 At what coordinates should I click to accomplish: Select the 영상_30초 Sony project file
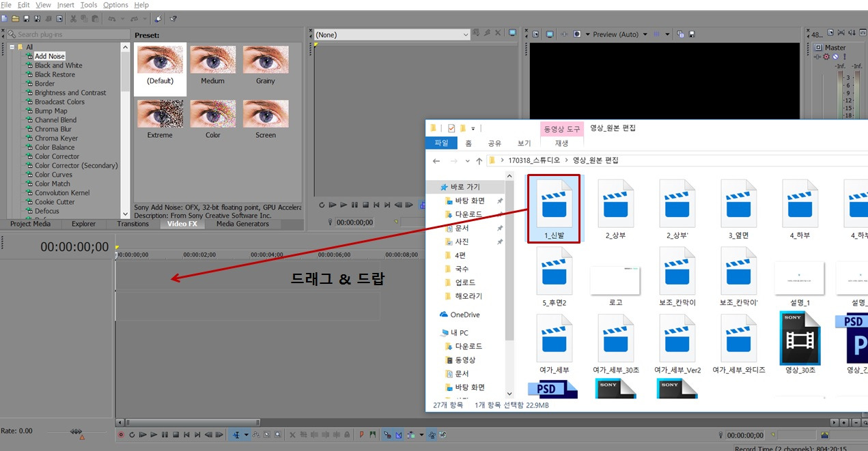tap(800, 344)
